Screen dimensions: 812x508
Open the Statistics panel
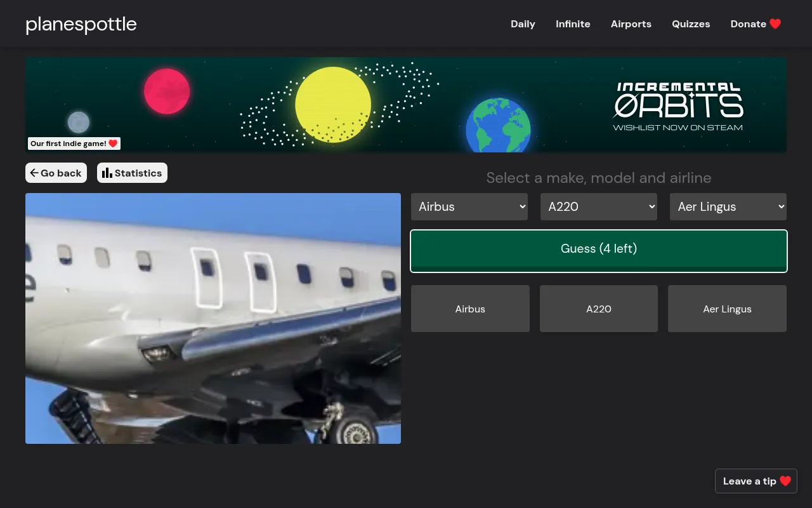point(132,173)
